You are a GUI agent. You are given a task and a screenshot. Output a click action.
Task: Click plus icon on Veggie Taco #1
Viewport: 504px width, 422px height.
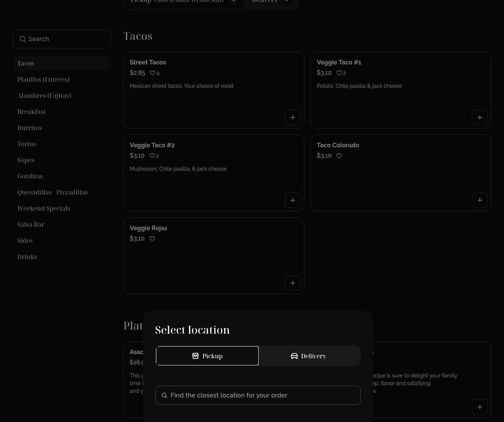(479, 117)
